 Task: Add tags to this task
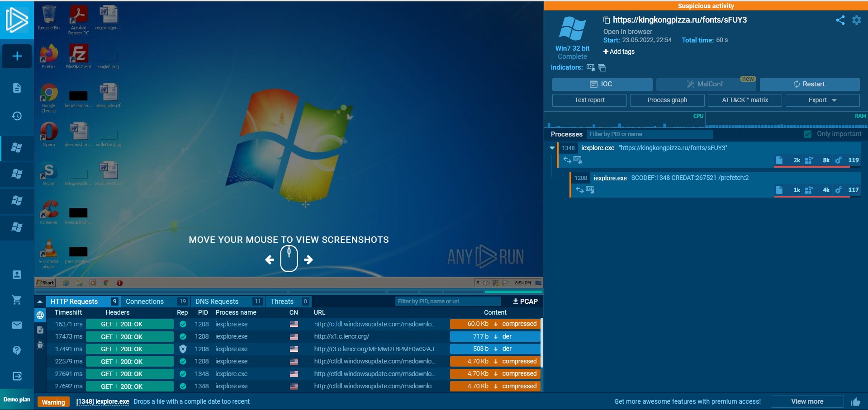(619, 52)
